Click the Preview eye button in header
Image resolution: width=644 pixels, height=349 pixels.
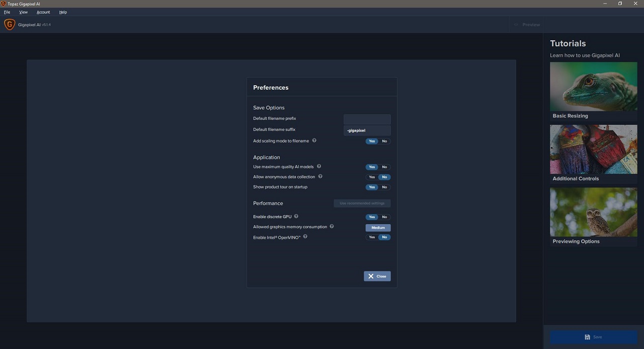click(526, 25)
